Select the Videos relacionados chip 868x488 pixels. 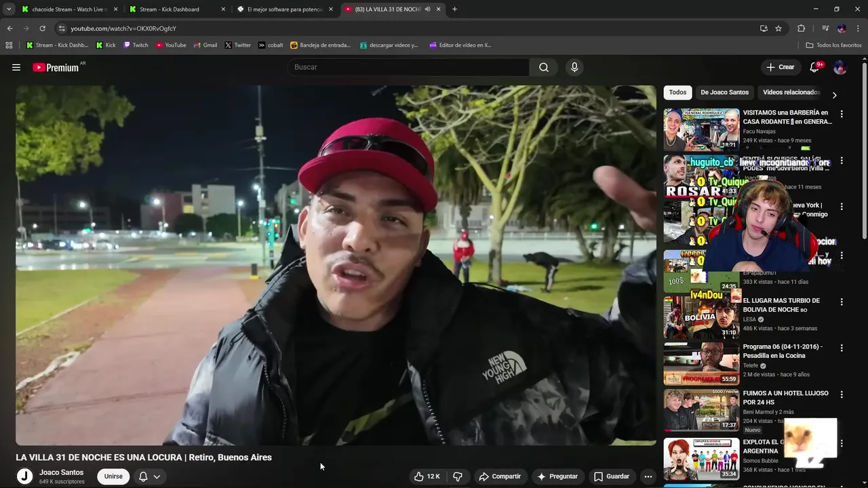(x=791, y=92)
